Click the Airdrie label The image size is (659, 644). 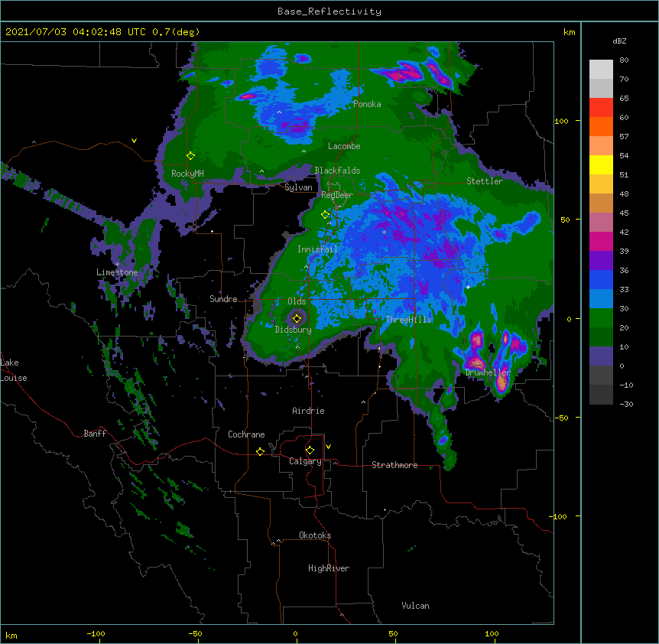[x=309, y=411]
